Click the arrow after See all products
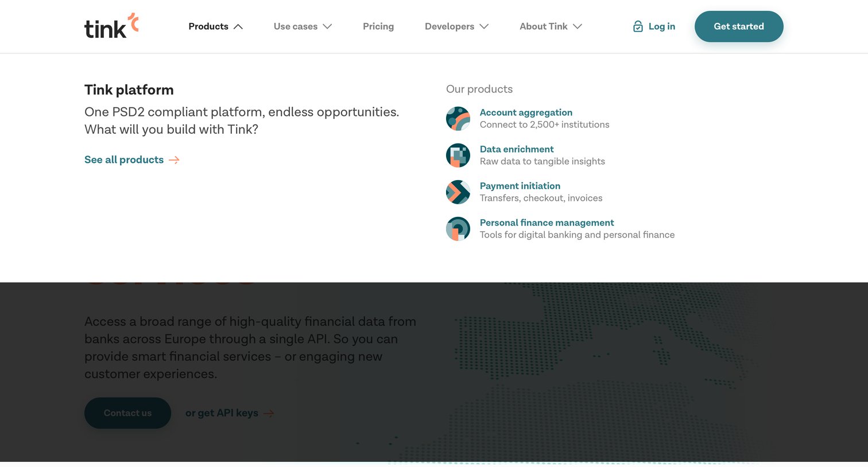The height and width of the screenshot is (467, 868). [x=174, y=160]
